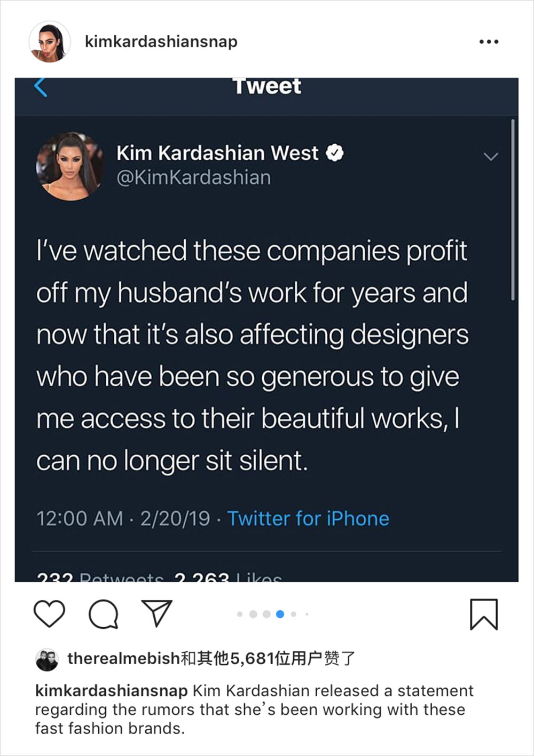Click the Twitter for iPhone link
The height and width of the screenshot is (756, 534).
tap(308, 518)
